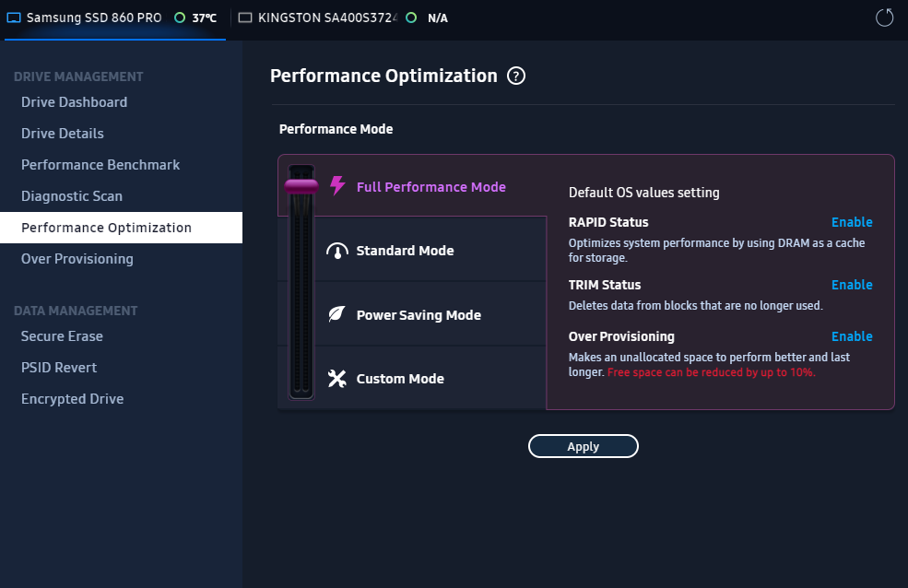
Task: Go to the Secure Erase page
Action: pyautogui.click(x=62, y=336)
